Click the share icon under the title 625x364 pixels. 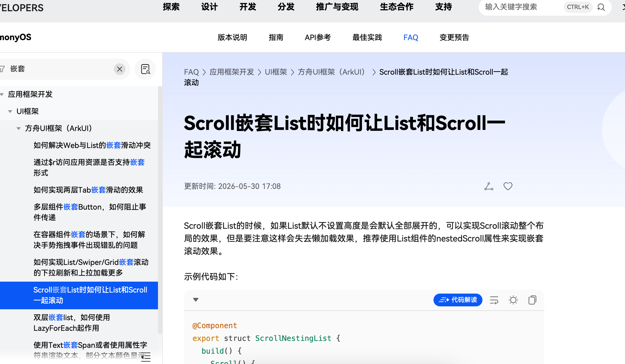(489, 186)
